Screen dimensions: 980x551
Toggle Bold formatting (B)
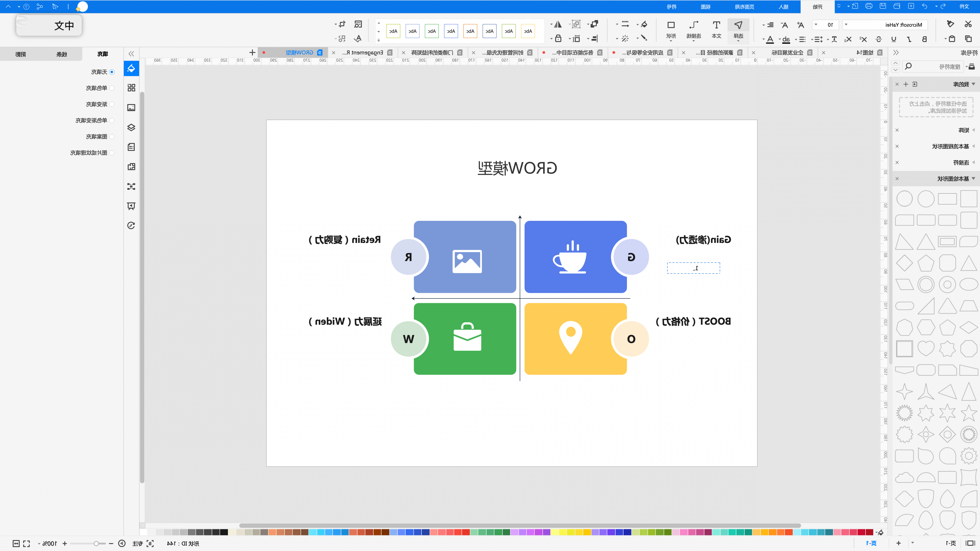[924, 39]
